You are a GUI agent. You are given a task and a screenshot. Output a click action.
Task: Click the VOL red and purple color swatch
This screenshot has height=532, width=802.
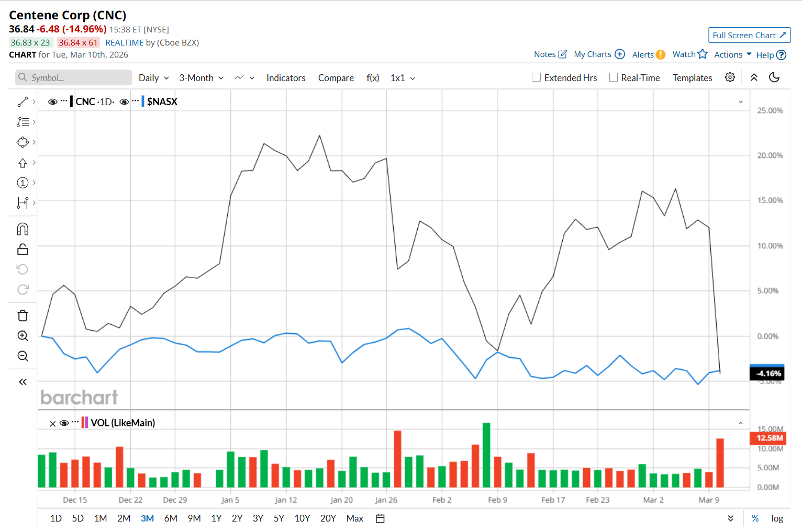(85, 423)
